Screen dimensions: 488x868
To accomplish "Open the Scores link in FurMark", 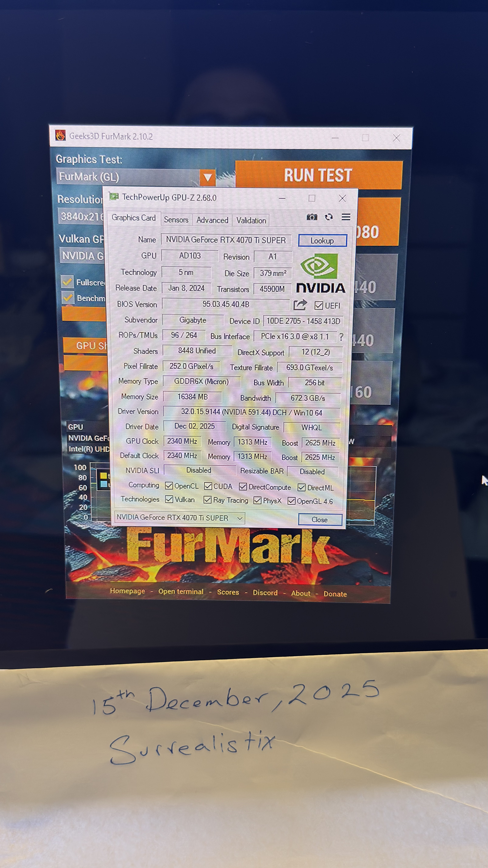I will click(228, 592).
